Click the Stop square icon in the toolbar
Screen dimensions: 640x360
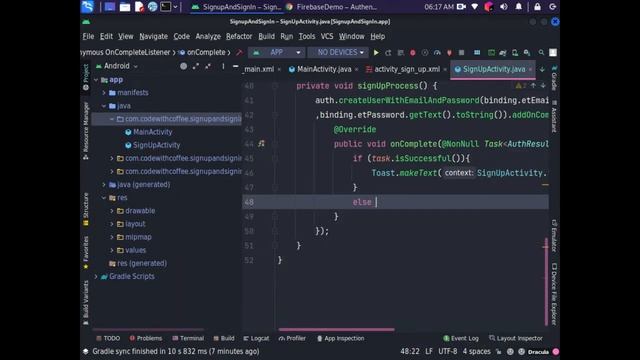pos(462,53)
